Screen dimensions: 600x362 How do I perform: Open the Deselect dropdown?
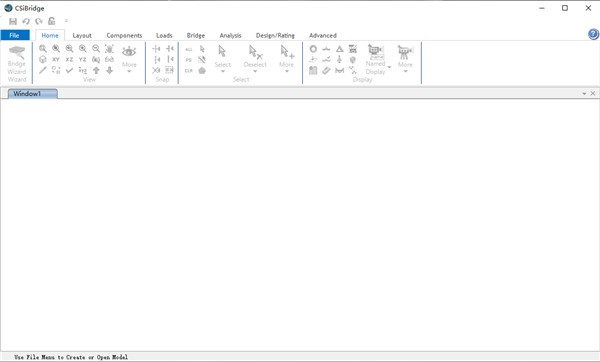255,59
